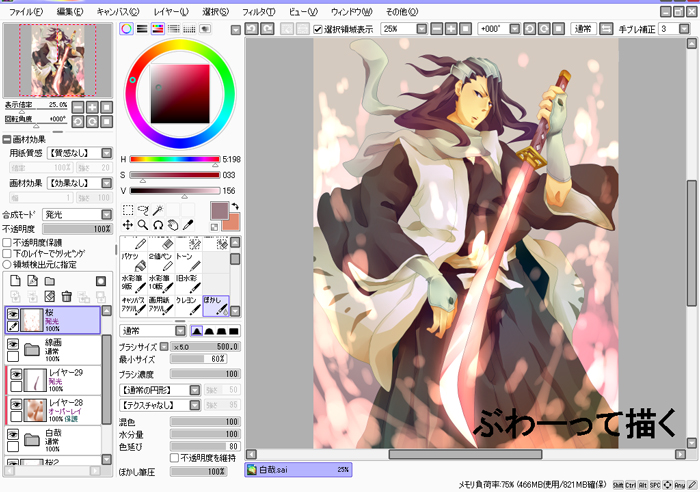Open the 合成モード blend mode dropdown
The height and width of the screenshot is (492, 700).
click(106, 214)
